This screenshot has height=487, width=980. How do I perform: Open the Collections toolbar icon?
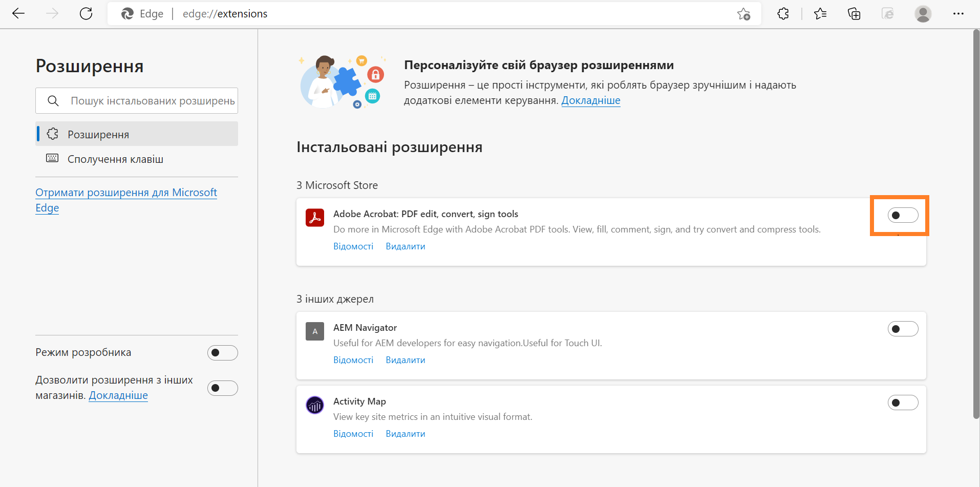point(854,14)
